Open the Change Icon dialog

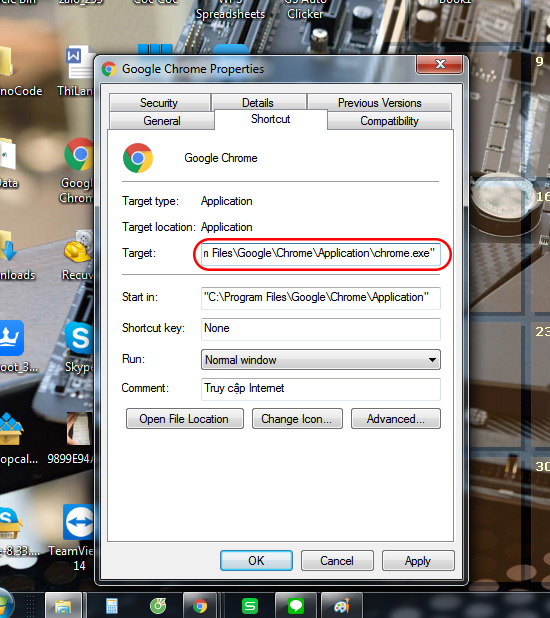[x=297, y=419]
